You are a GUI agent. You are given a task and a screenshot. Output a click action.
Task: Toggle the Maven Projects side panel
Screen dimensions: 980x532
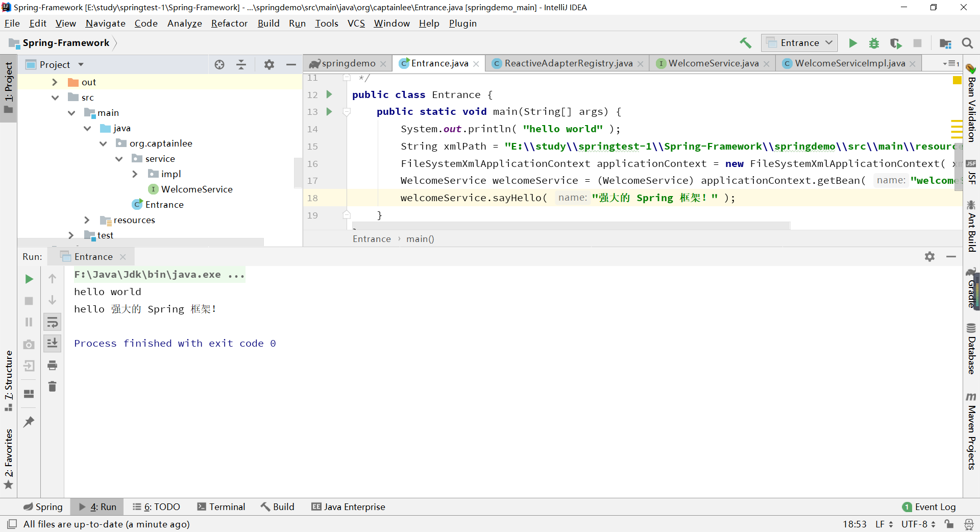point(971,431)
